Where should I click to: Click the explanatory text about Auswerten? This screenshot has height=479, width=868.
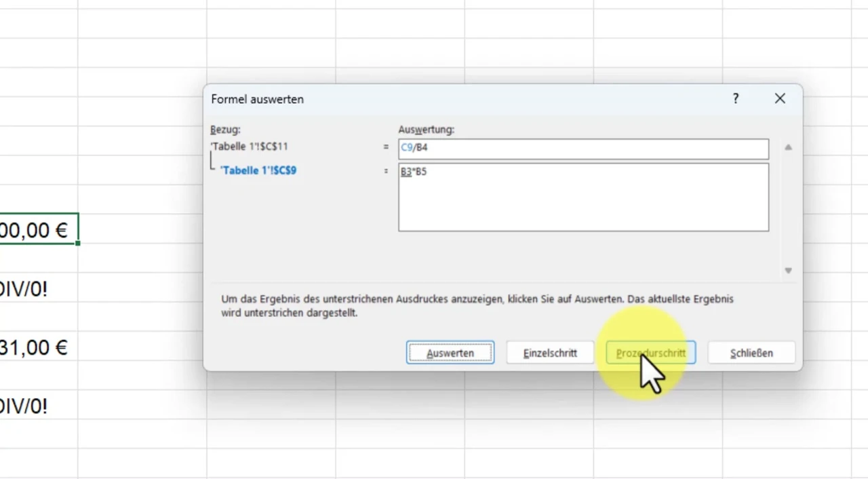click(477, 306)
